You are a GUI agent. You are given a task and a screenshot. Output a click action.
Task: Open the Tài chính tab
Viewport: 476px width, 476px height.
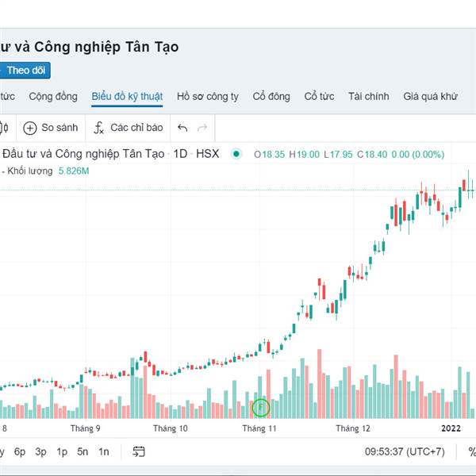[x=369, y=97]
